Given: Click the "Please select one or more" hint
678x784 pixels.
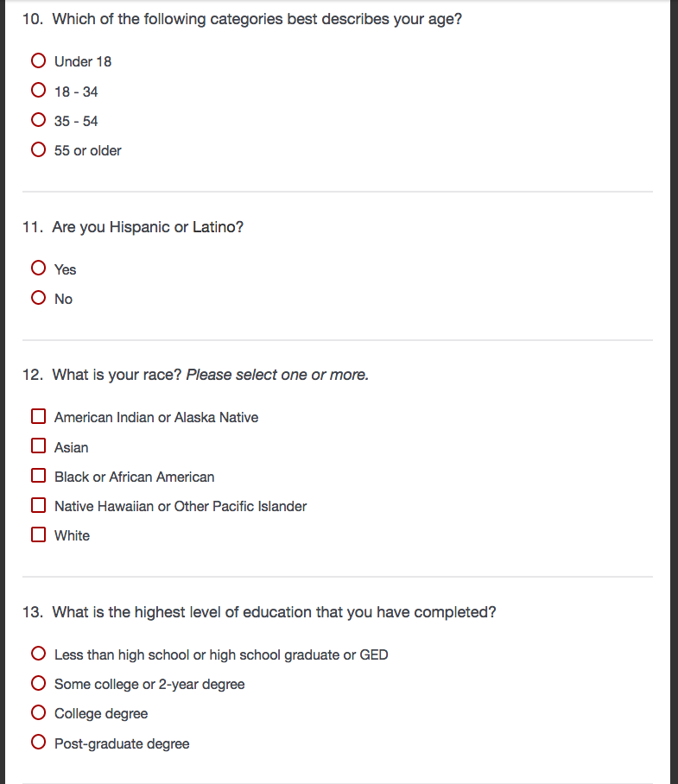Looking at the screenshot, I should point(277,375).
